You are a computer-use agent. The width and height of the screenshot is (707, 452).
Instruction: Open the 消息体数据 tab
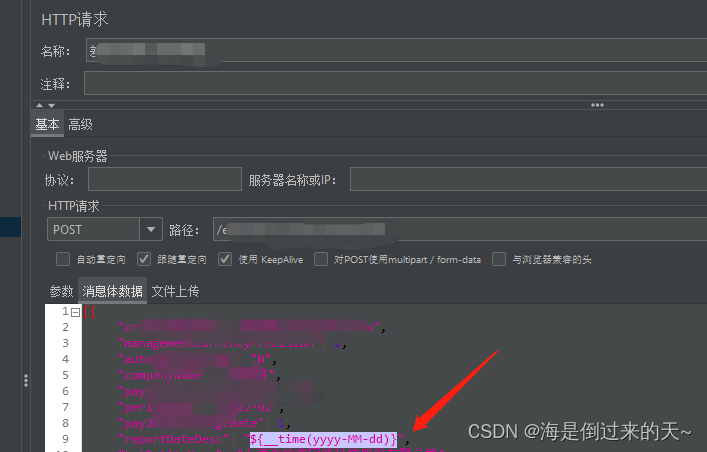112,291
